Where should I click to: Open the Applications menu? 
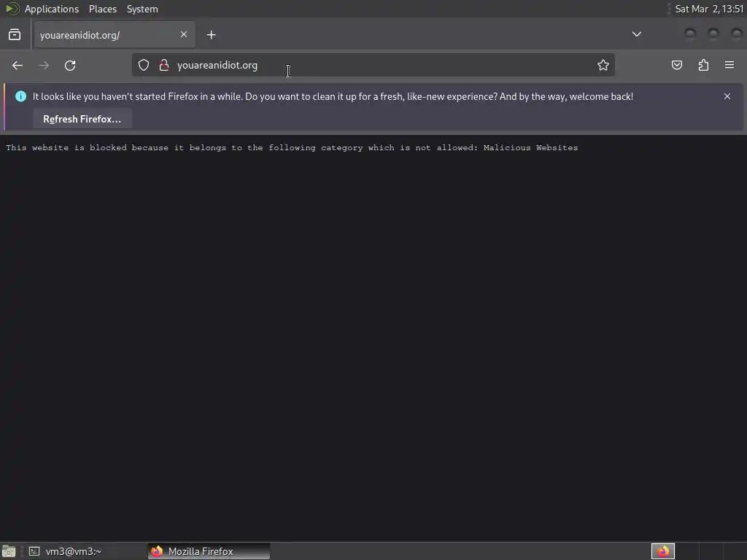52,9
